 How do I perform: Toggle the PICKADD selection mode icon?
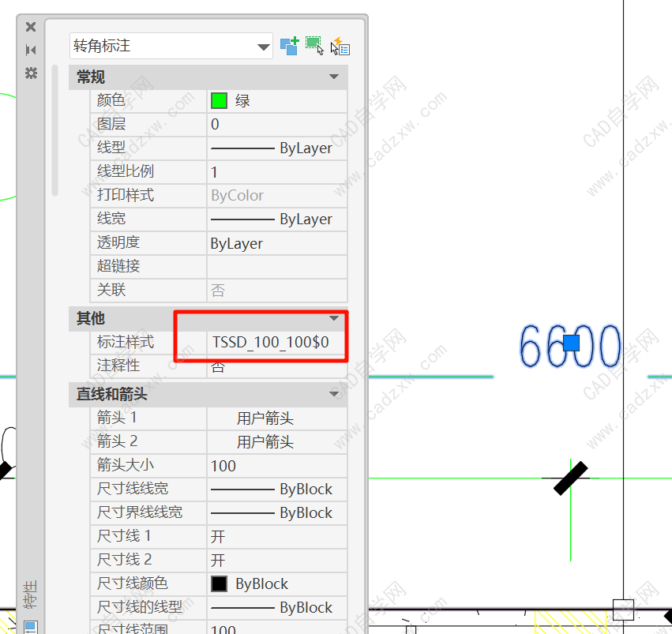coord(290,45)
